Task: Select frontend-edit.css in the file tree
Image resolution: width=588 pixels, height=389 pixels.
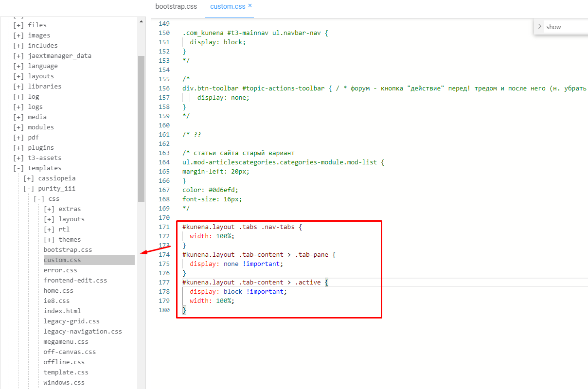Action: (x=75, y=281)
